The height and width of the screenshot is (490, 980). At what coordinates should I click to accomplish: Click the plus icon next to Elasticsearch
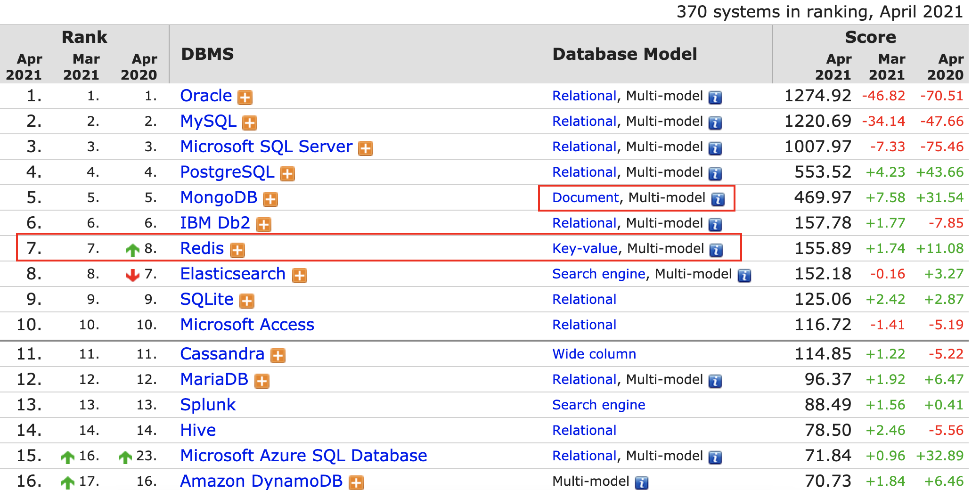(300, 276)
